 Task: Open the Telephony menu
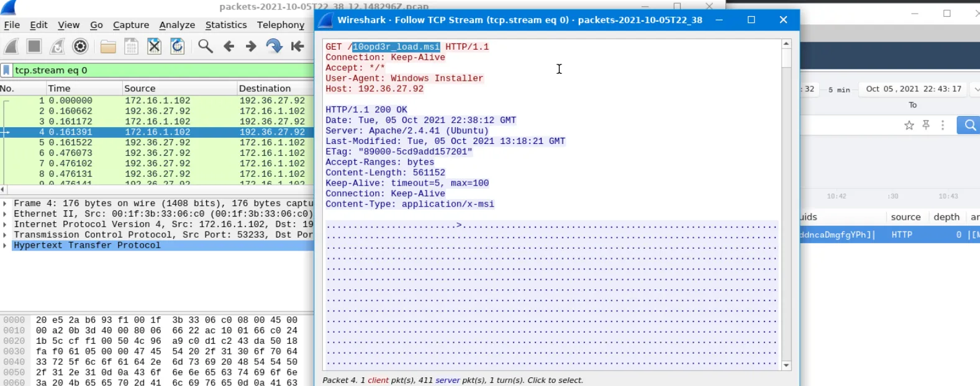click(x=281, y=25)
